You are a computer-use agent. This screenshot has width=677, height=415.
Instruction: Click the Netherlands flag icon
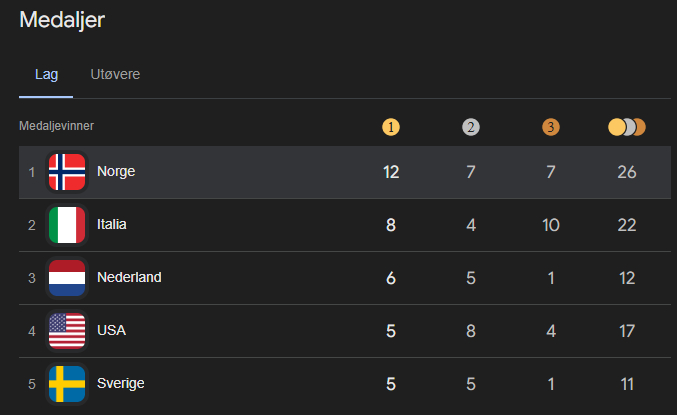pyautogui.click(x=67, y=278)
